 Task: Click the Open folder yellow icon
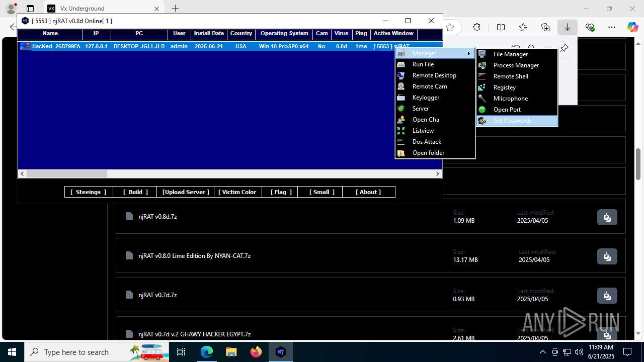401,153
